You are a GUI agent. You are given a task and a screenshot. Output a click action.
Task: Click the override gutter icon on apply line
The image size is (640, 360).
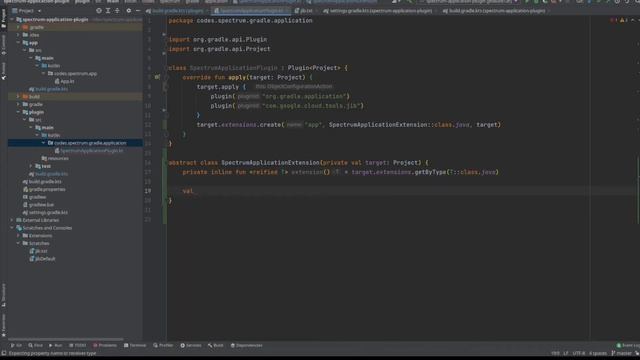(x=157, y=77)
